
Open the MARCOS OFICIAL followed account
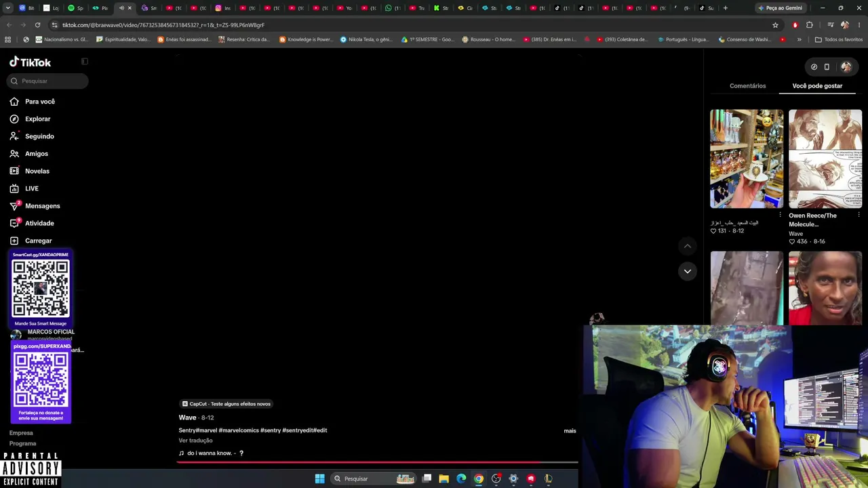click(x=43, y=334)
